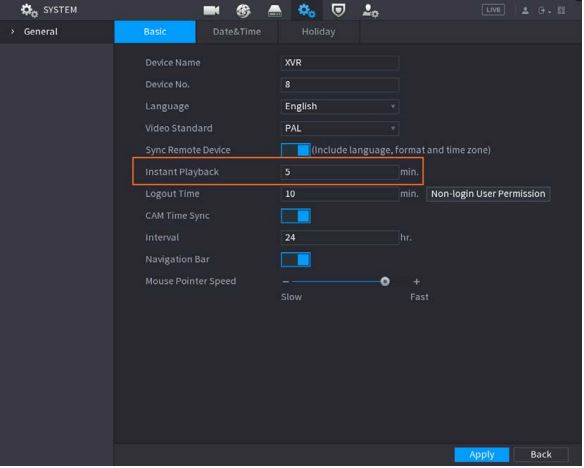Decrease mouse speed with minus button
This screenshot has height=468, width=584.
pos(286,281)
